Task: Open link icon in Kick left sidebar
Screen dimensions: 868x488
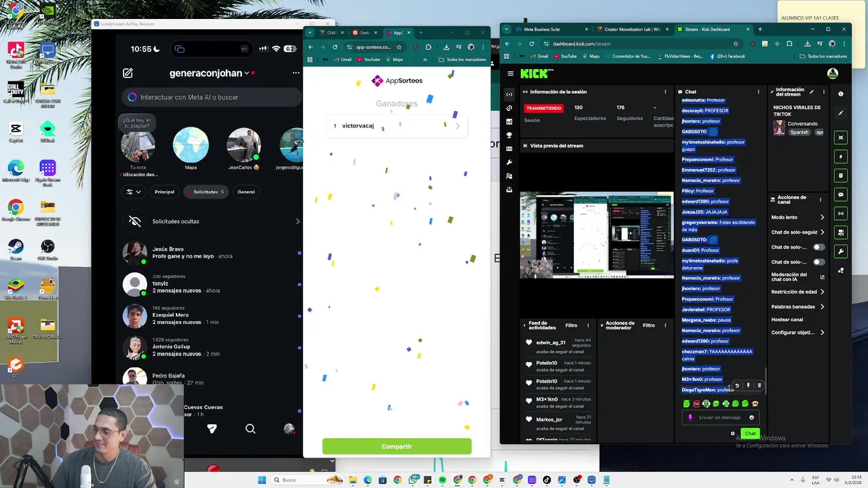Action: (509, 108)
